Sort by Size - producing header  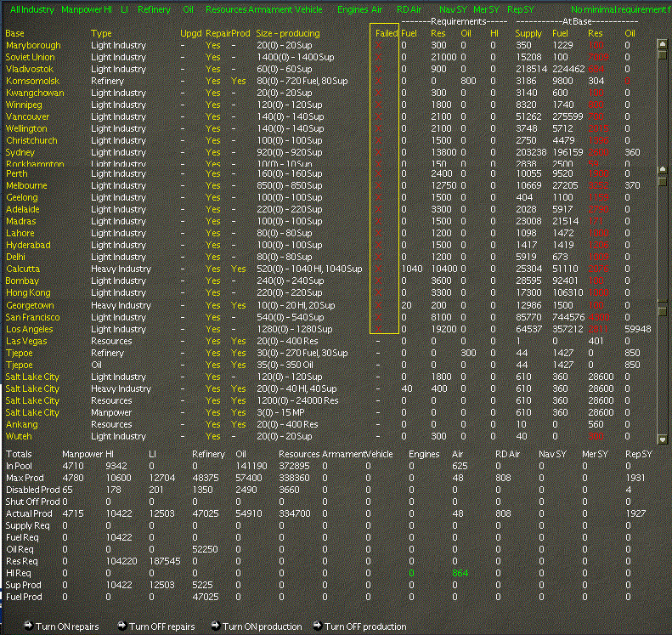tap(288, 33)
